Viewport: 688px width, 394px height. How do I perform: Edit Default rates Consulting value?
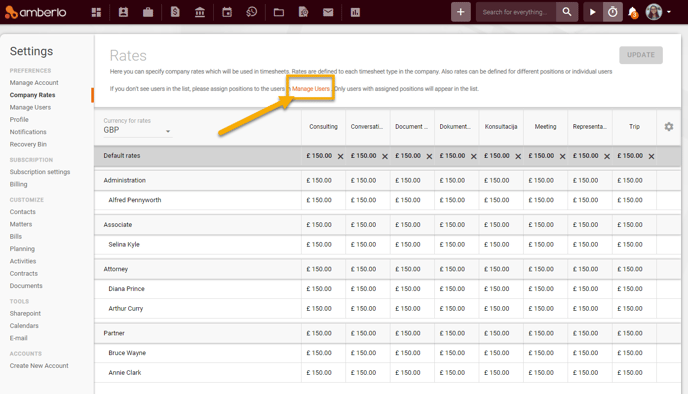[319, 156]
